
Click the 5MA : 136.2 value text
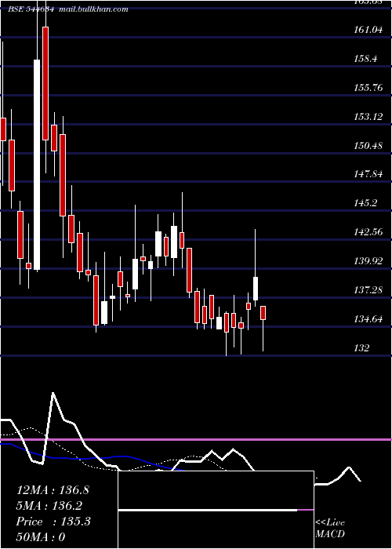coord(49,506)
